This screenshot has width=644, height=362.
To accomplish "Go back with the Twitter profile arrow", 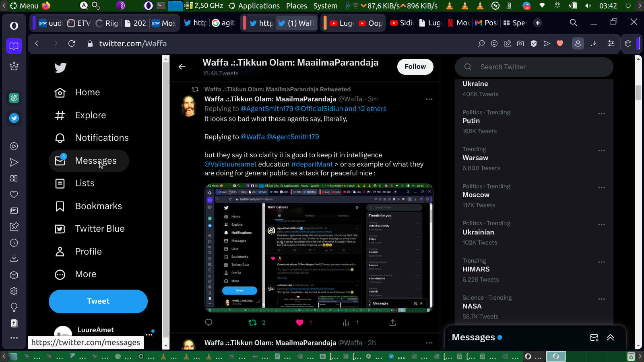I will (x=182, y=67).
